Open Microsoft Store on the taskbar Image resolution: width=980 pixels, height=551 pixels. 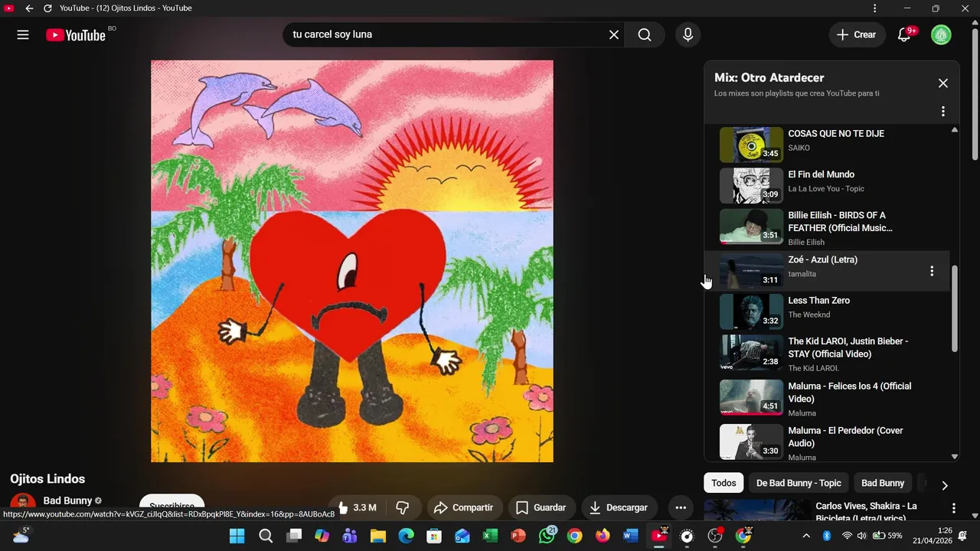[x=434, y=536]
